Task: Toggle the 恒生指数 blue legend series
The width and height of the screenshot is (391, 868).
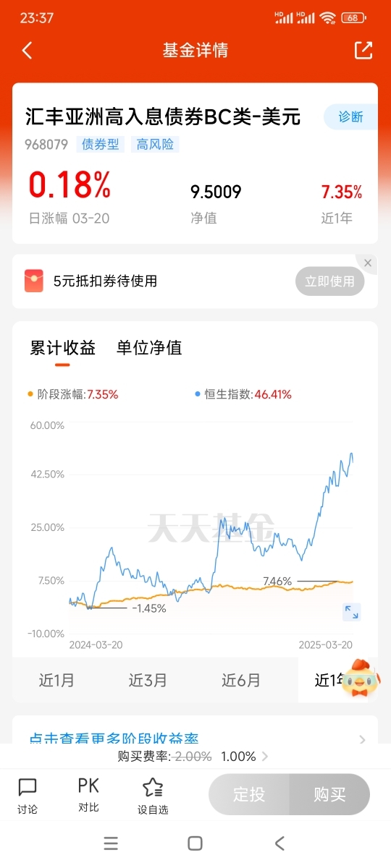Action: pyautogui.click(x=243, y=394)
